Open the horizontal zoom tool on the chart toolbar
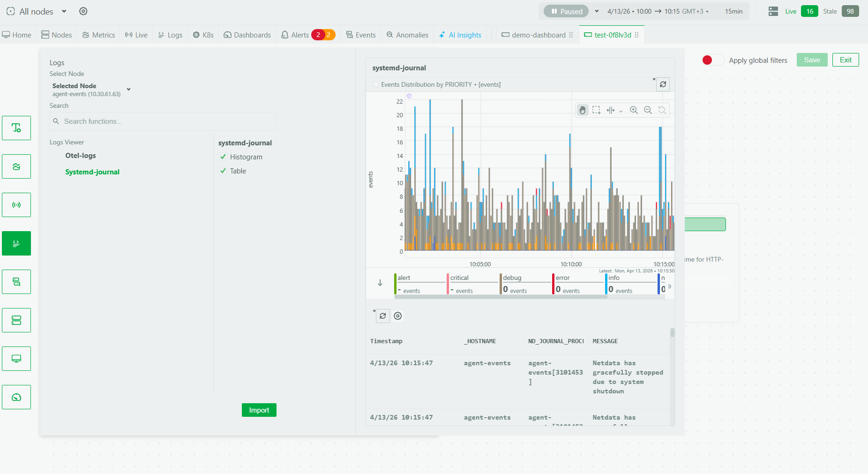Image resolution: width=868 pixels, height=474 pixels. (612, 110)
